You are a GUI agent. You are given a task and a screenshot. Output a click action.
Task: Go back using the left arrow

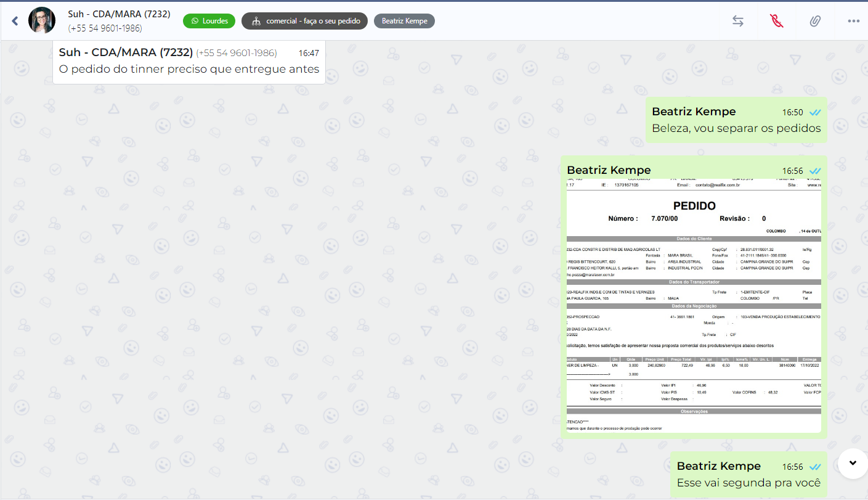(x=15, y=21)
